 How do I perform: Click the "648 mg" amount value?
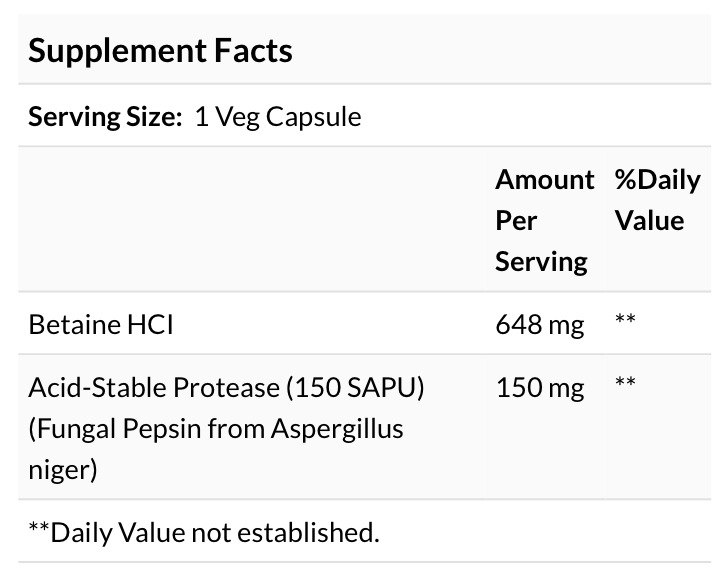(540, 324)
